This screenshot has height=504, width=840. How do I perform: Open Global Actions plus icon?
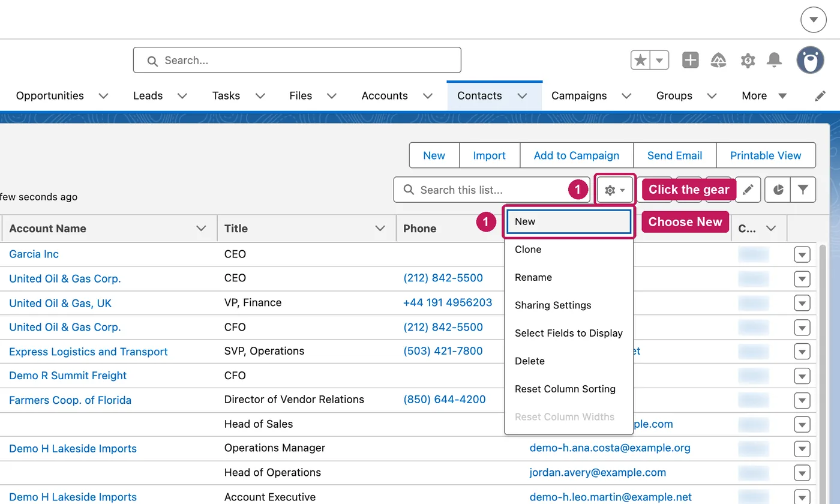pyautogui.click(x=691, y=60)
